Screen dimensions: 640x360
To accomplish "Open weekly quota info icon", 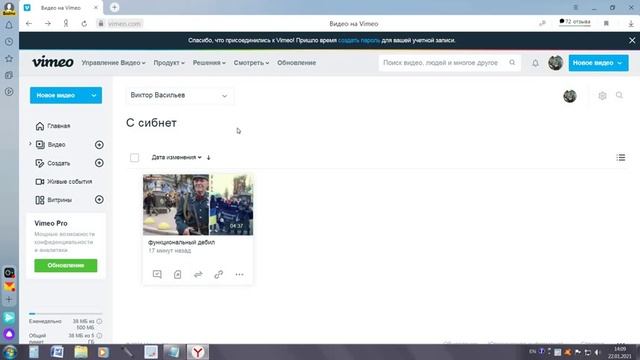I will click(99, 322).
